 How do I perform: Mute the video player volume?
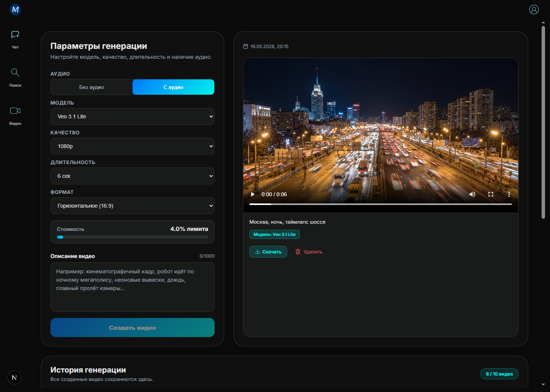[472, 194]
